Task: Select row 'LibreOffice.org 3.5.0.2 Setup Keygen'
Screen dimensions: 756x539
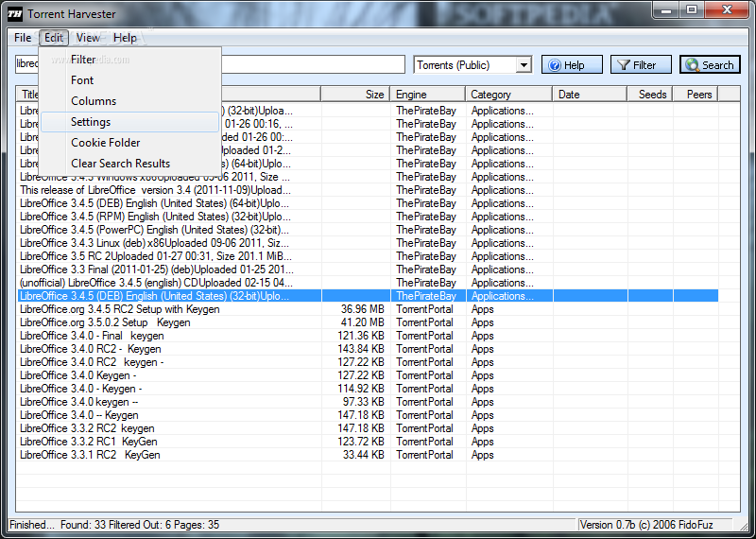Action: [368, 322]
